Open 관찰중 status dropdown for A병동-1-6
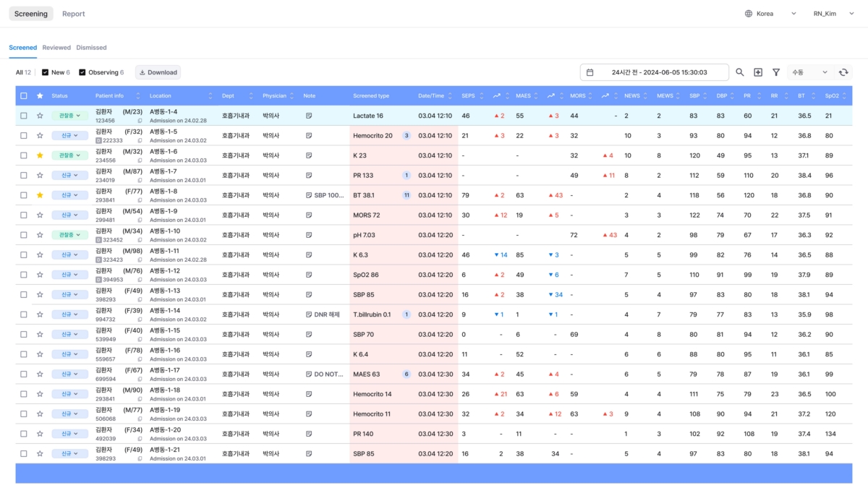 (69, 155)
